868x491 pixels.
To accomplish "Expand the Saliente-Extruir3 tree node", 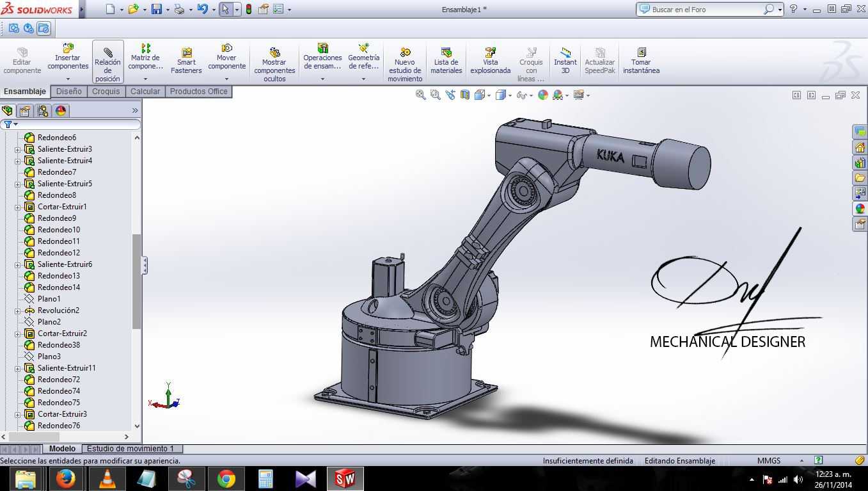I will click(x=18, y=149).
